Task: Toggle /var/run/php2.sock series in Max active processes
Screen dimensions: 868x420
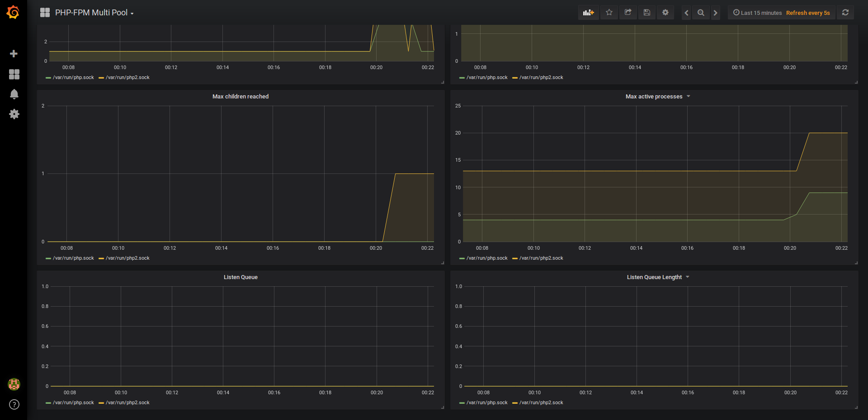Action: coord(541,258)
